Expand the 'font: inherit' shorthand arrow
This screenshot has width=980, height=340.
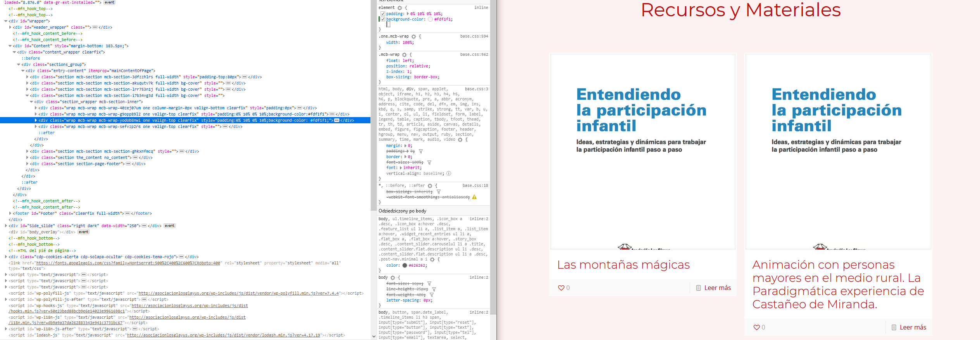click(401, 168)
